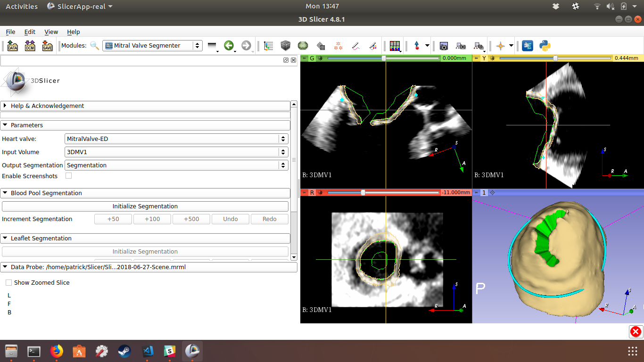Image resolution: width=644 pixels, height=362 pixels.
Task: Click the restore scene views icon
Action: 479,46
